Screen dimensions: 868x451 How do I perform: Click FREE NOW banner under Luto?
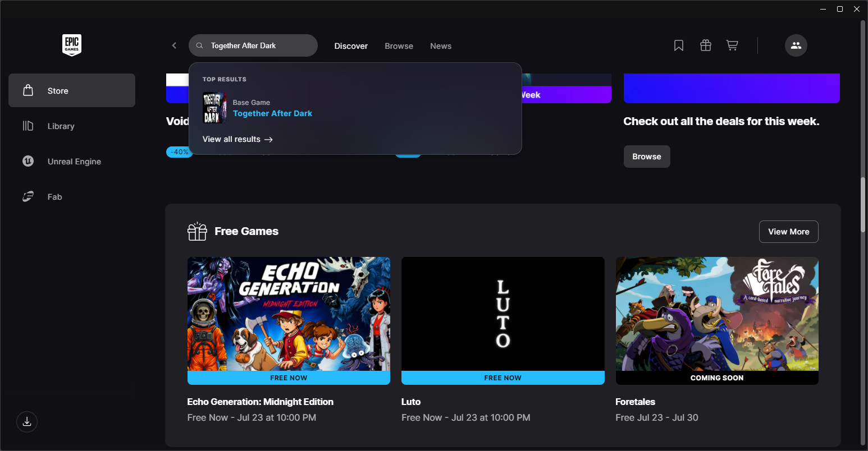503,378
